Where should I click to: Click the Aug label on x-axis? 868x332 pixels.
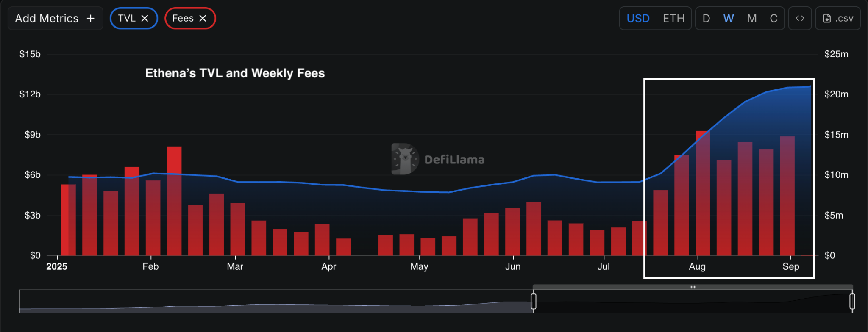point(697,266)
